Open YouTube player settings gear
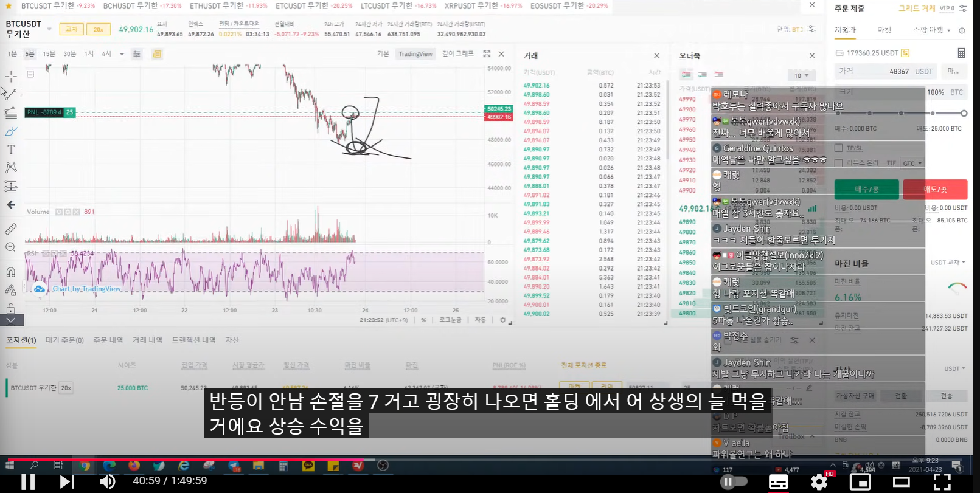Viewport: 980px width, 493px height. click(819, 482)
